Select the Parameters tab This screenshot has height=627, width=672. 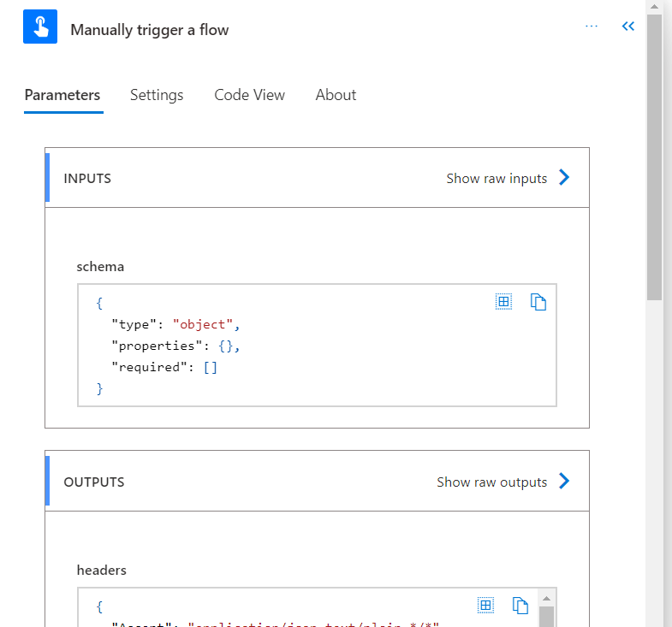[62, 95]
